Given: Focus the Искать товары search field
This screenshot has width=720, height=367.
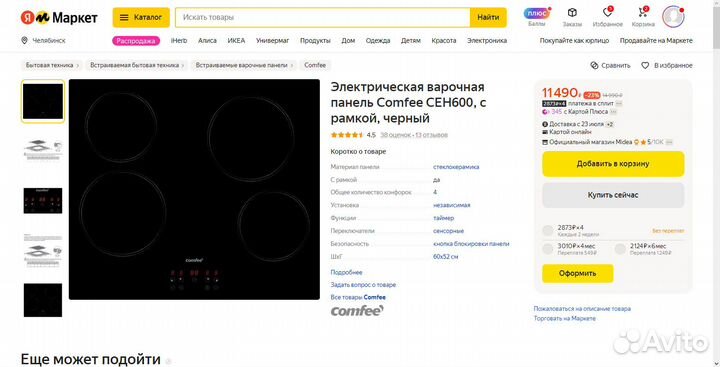Looking at the screenshot, I should [x=322, y=17].
